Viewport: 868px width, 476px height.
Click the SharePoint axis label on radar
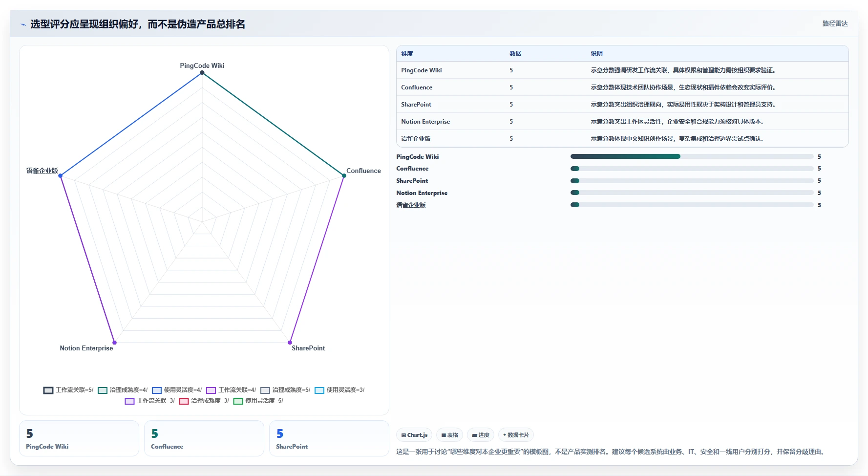[x=308, y=348]
